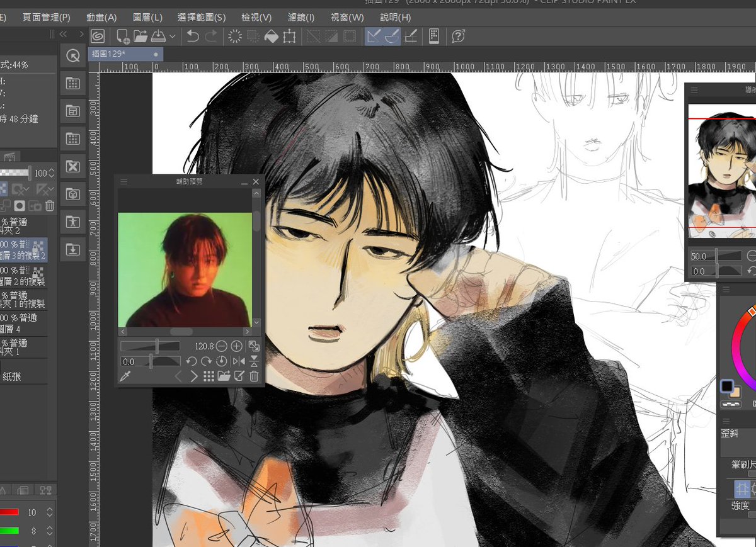This screenshot has height=547, width=756.
Task: Create a new canvas with New icon
Action: [x=123, y=37]
